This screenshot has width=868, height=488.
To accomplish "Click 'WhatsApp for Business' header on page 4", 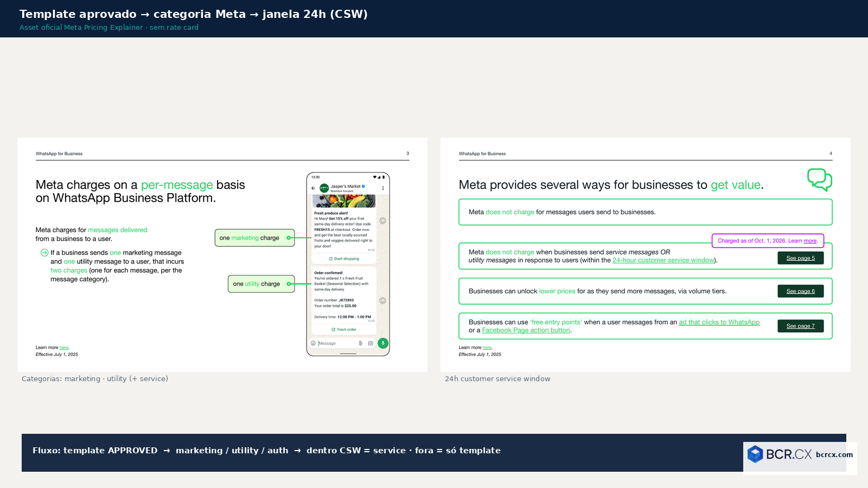I will click(x=482, y=154).
